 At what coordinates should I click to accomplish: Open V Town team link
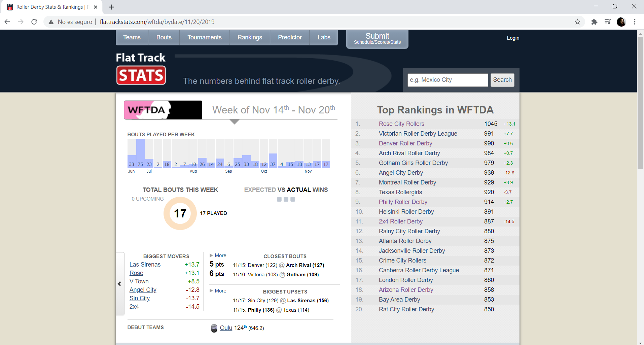(139, 281)
